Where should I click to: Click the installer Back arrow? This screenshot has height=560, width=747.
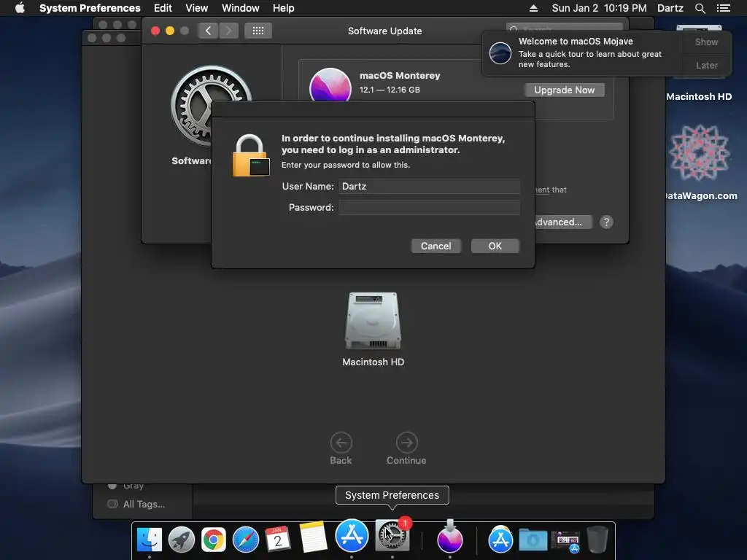[341, 443]
